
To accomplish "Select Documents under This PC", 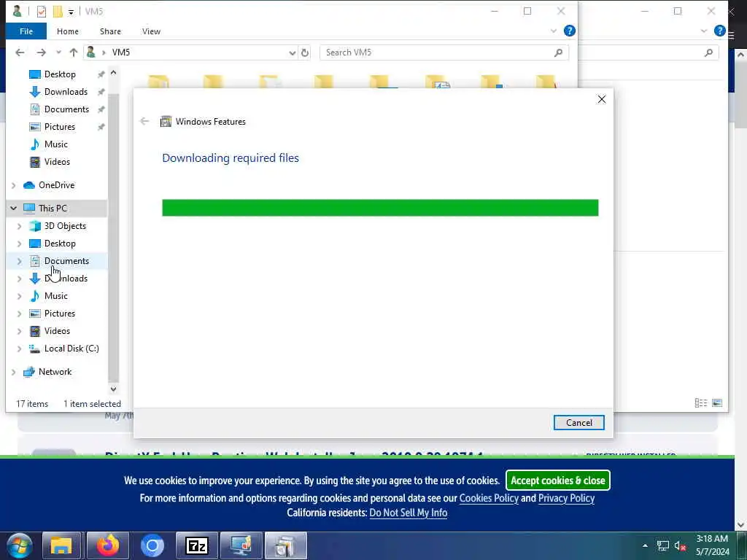I will click(66, 261).
